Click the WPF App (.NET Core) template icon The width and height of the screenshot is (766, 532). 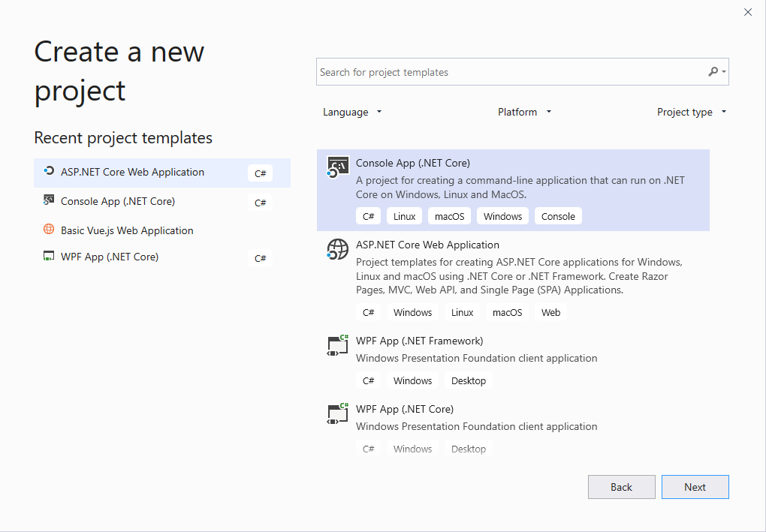pos(338,413)
